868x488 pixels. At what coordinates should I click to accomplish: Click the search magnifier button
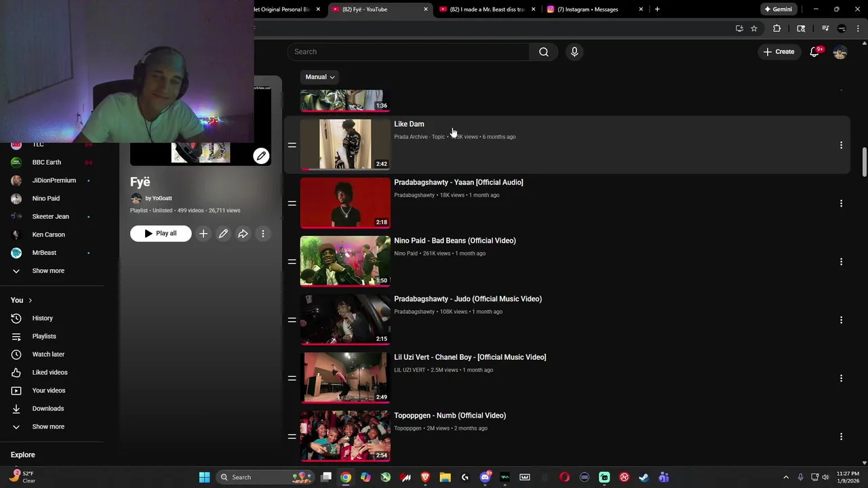[544, 52]
